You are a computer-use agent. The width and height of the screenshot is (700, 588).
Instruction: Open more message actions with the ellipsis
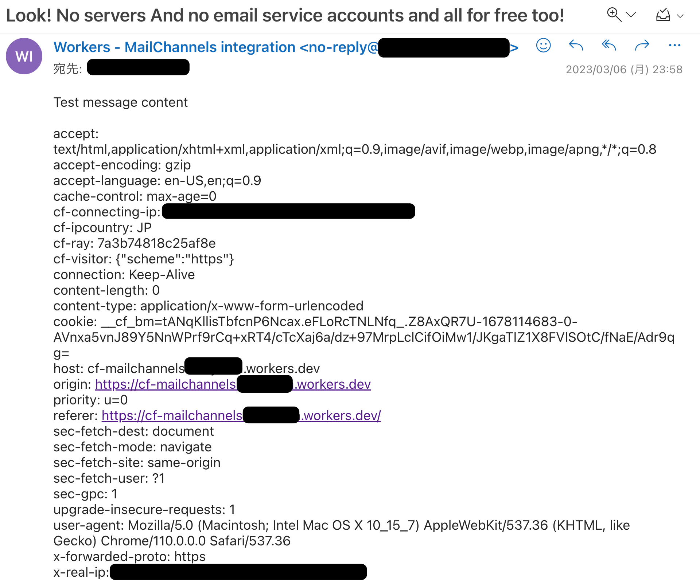coord(674,45)
